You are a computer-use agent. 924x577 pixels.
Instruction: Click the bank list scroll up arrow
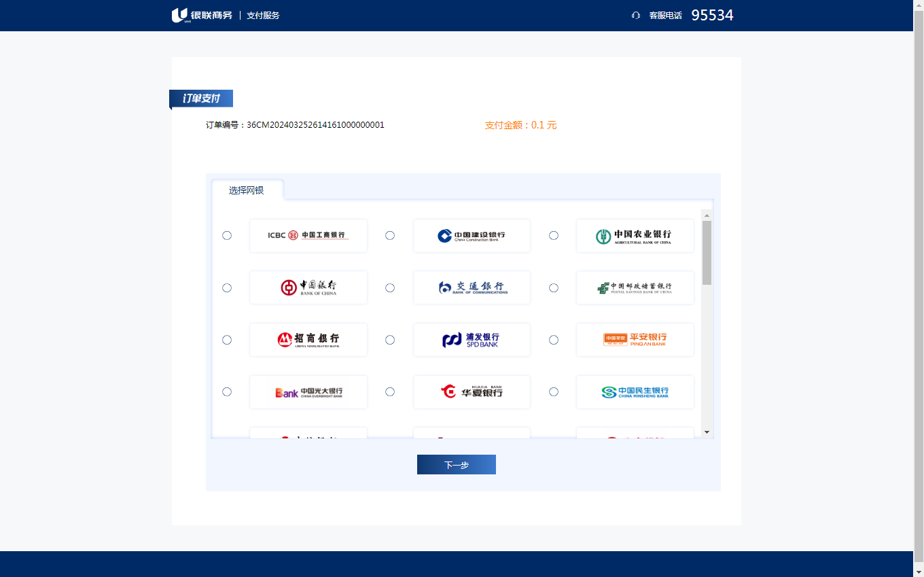pyautogui.click(x=707, y=215)
